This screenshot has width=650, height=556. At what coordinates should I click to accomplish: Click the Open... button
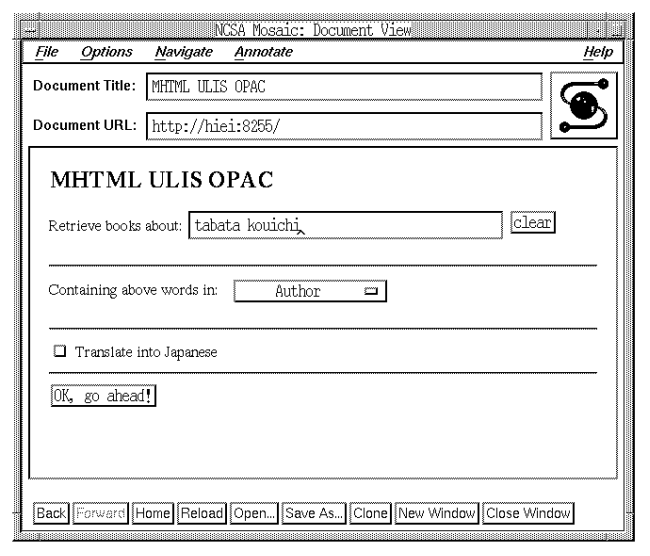point(254,513)
